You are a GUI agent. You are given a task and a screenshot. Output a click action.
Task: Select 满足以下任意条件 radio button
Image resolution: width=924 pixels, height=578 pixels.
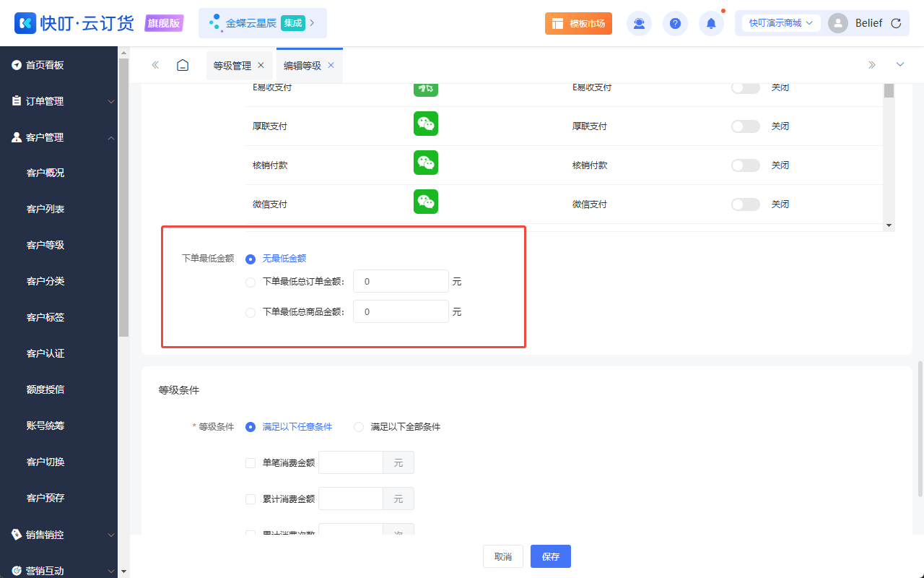pyautogui.click(x=250, y=427)
